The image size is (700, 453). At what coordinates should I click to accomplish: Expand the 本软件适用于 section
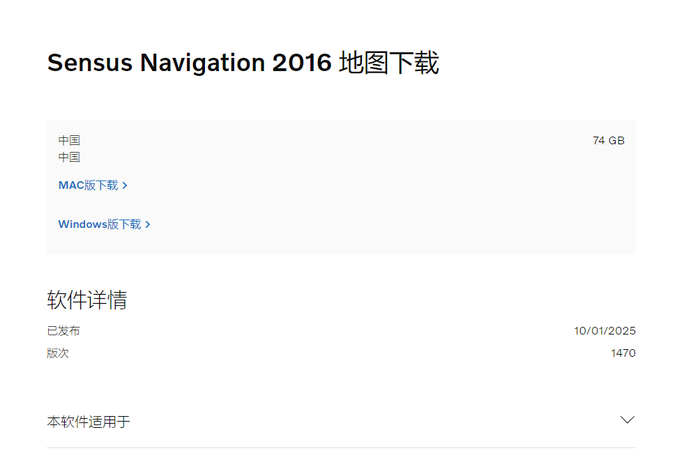click(x=341, y=421)
